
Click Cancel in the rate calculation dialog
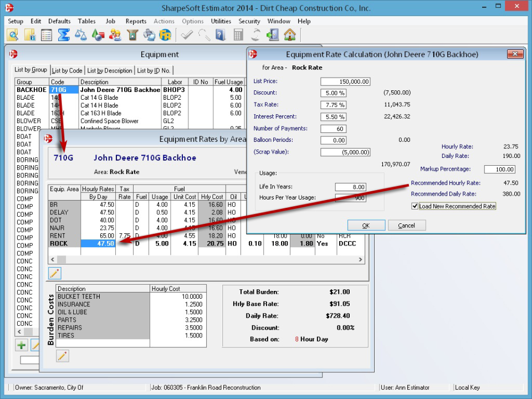(x=408, y=225)
